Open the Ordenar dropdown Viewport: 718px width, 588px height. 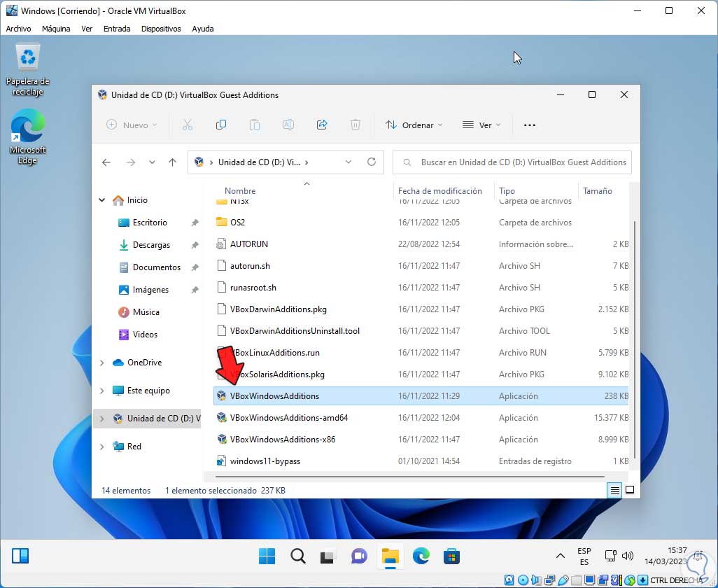pyautogui.click(x=414, y=125)
